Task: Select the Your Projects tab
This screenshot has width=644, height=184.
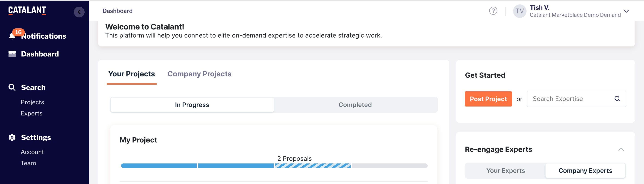Action: [x=132, y=74]
